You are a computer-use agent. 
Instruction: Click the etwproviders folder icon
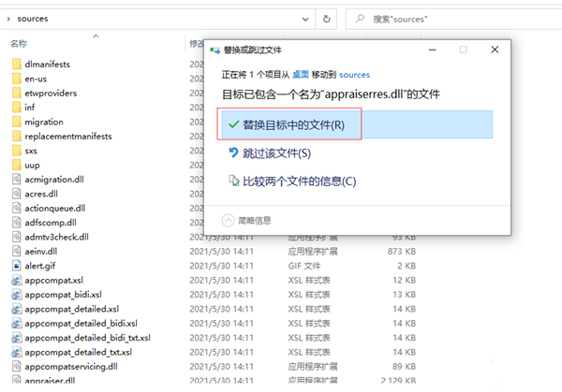pos(16,93)
